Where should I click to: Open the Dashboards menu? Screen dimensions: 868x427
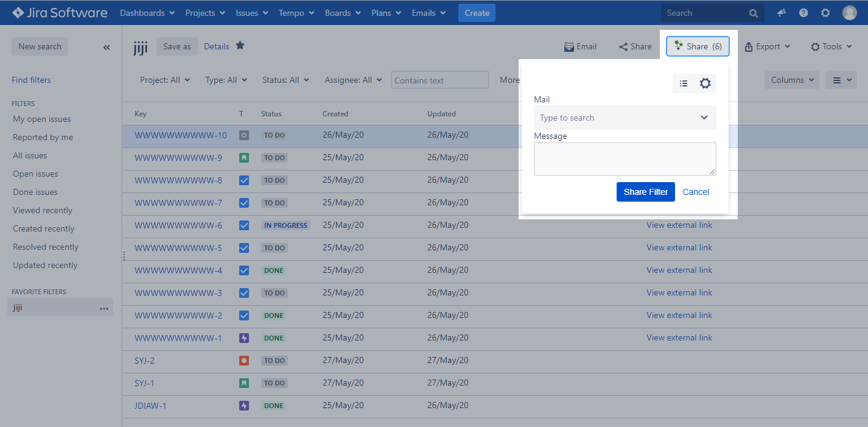pyautogui.click(x=147, y=13)
